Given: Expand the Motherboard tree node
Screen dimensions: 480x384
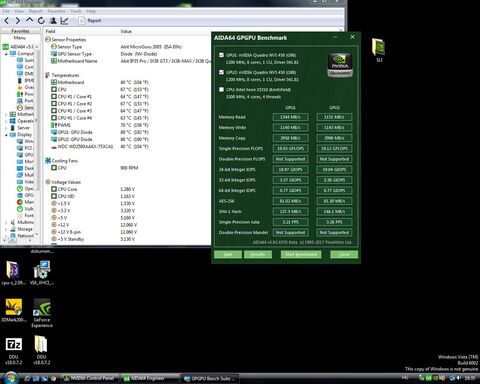Looking at the screenshot, I should point(6,114).
